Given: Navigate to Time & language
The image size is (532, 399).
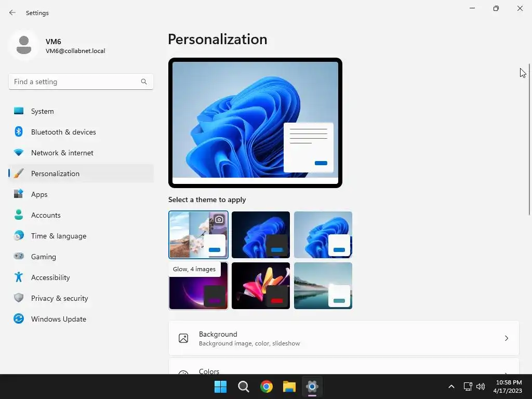Looking at the screenshot, I should click(81, 235).
